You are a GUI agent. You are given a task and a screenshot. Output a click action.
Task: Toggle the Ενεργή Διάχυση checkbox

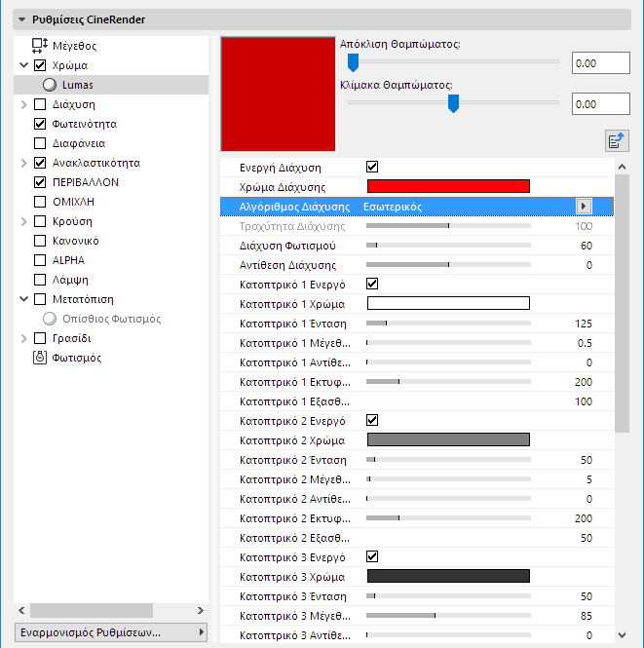[x=372, y=167]
